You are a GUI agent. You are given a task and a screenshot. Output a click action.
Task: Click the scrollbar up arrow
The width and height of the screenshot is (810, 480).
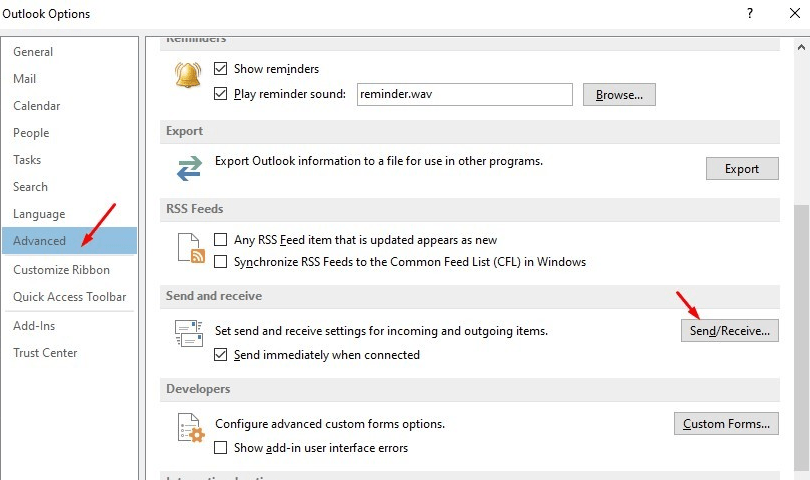[x=801, y=48]
